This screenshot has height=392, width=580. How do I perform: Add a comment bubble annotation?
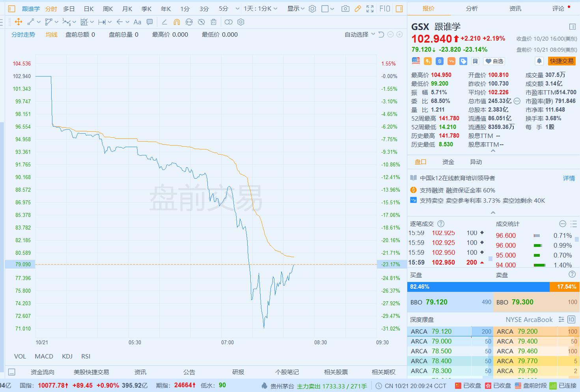pos(149,22)
